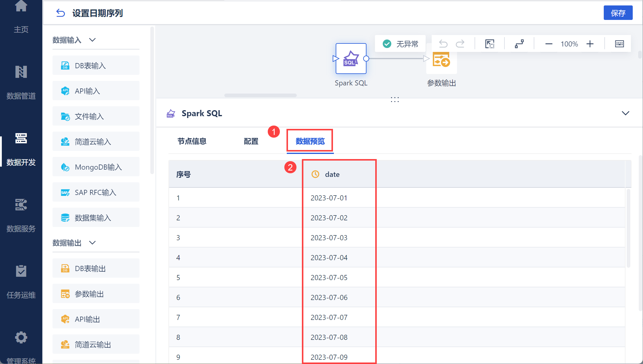This screenshot has width=643, height=364.
Task: Collapse the Spark SQL panel chevron
Action: point(625,113)
